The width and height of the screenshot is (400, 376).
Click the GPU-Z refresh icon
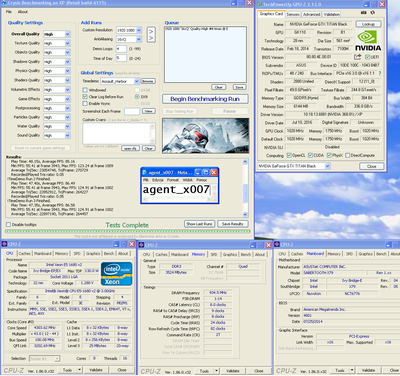point(372,13)
